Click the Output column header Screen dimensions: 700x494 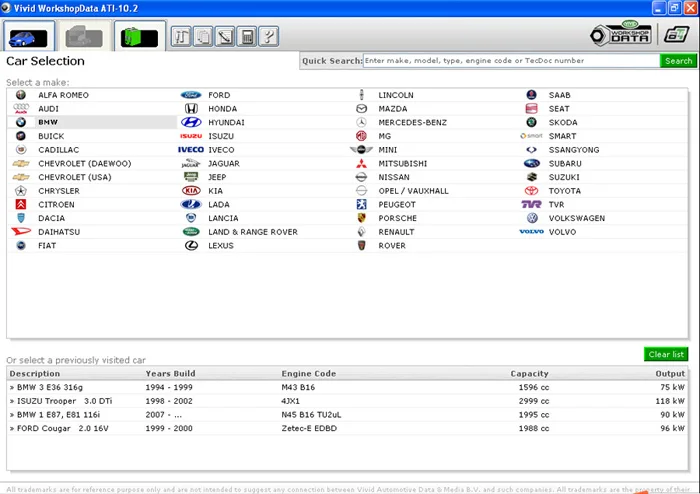coord(670,374)
